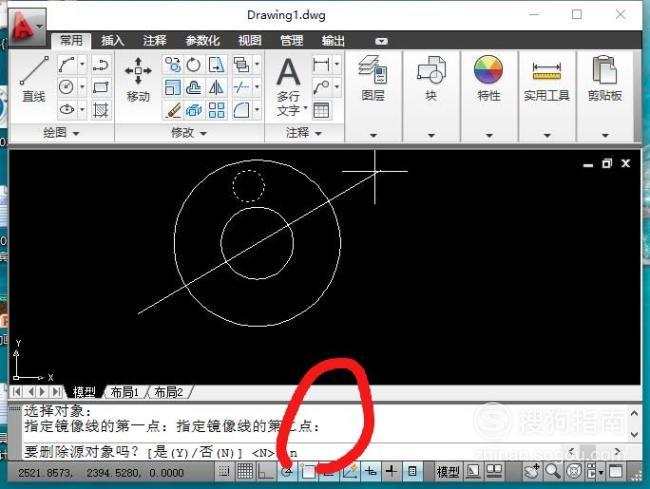Image resolution: width=650 pixels, height=489 pixels.
Task: Switch to the 参数化 ribbon tab
Action: pos(202,40)
